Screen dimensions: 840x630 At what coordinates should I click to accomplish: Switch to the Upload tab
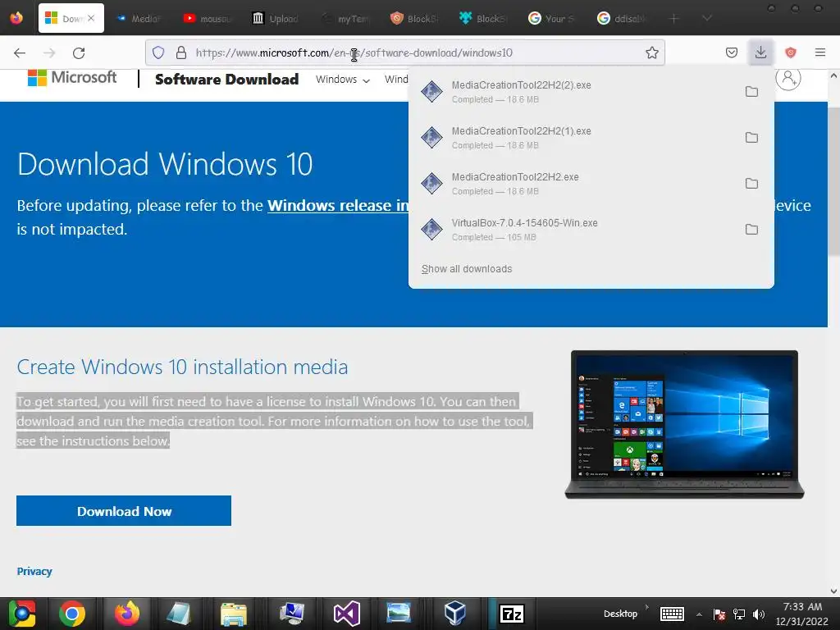275,19
